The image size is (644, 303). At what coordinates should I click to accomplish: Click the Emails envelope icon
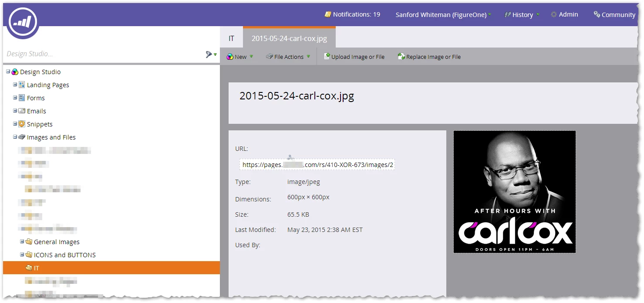[22, 111]
